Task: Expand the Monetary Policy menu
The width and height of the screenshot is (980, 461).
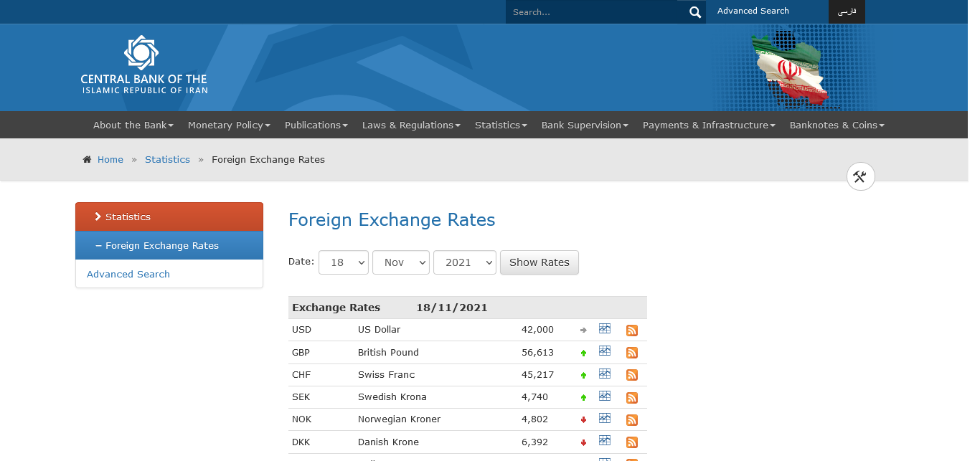Action: point(229,125)
